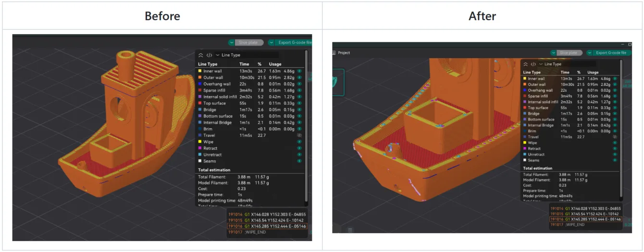Collapse the legend panel in the Before image
644x252 pixels.
point(201,55)
